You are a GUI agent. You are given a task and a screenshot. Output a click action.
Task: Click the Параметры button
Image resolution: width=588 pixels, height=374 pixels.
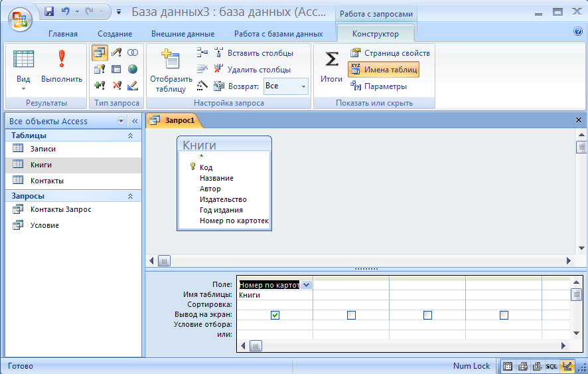click(x=379, y=86)
